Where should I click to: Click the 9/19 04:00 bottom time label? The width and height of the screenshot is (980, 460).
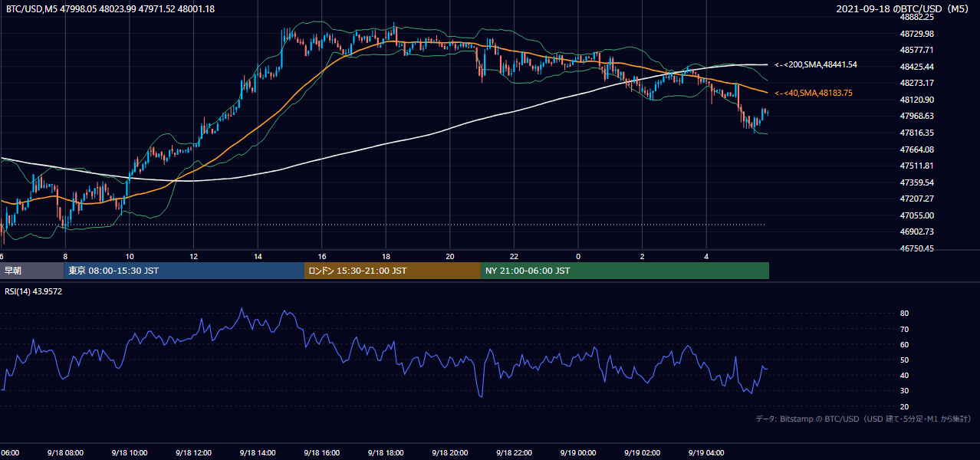pyautogui.click(x=705, y=453)
